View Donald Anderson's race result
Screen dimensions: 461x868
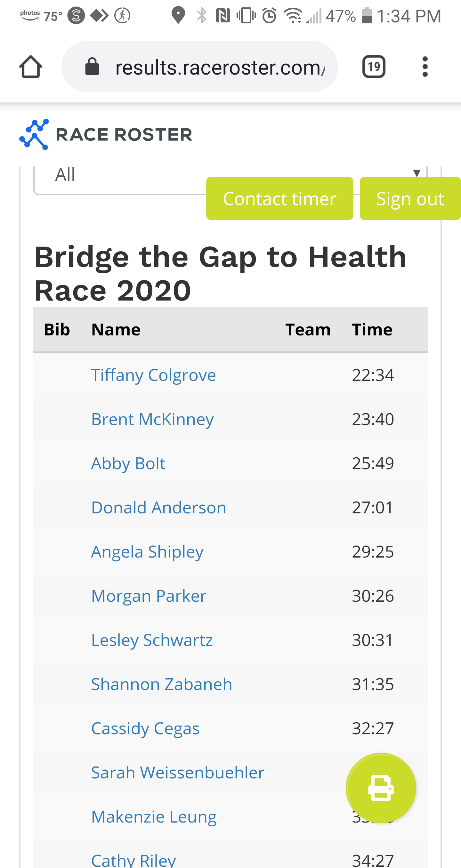click(158, 508)
